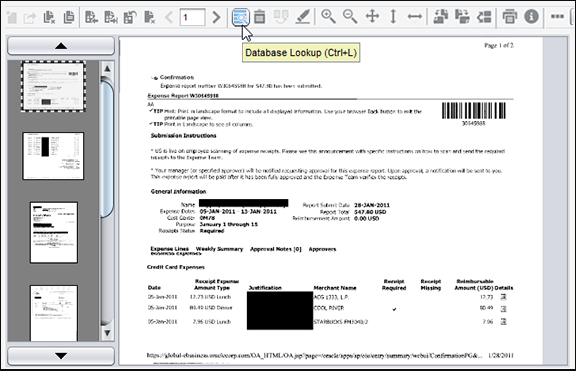Click the thumbnail scrollbar down arrow

coord(107,333)
